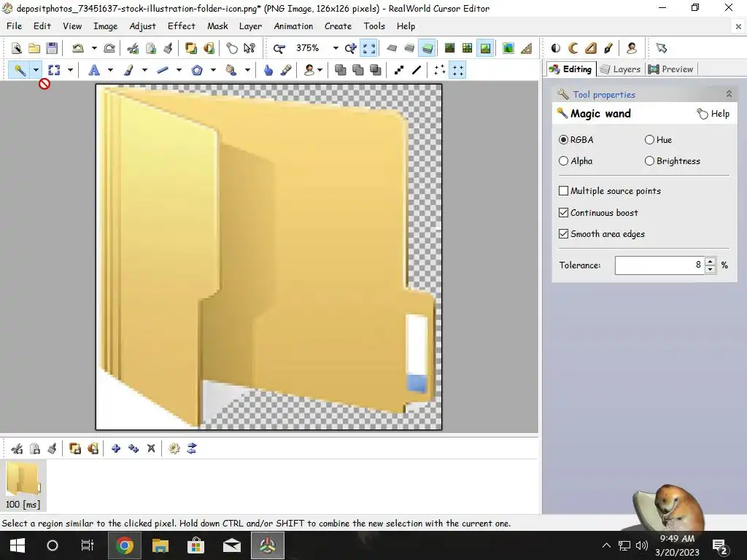
Task: Click the Tolerance value input field
Action: [x=659, y=265]
